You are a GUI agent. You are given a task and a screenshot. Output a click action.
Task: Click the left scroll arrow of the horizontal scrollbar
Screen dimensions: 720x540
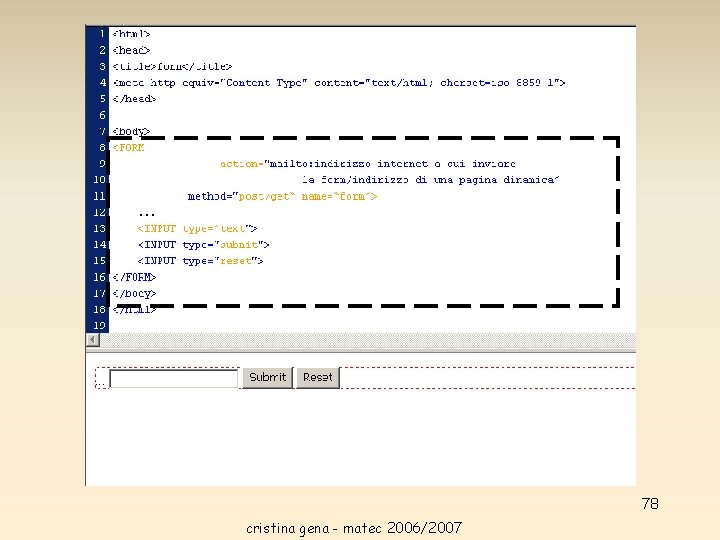93,340
